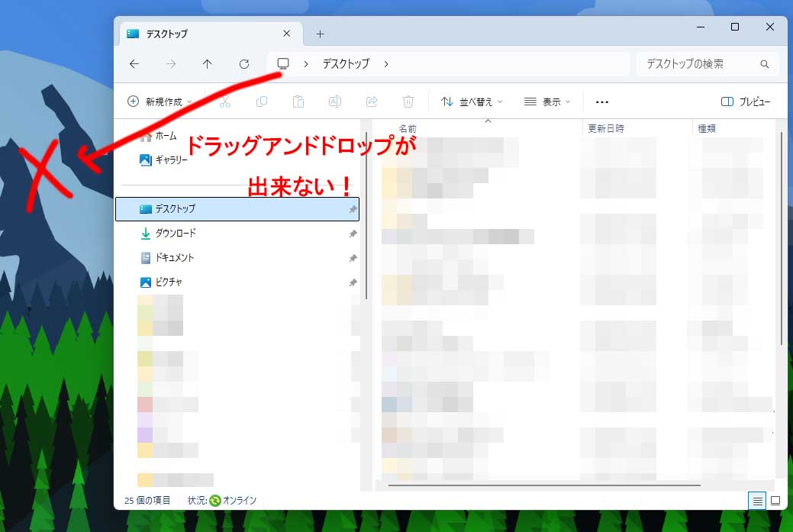Navigate back with the left arrow
The image size is (793, 532).
134,64
